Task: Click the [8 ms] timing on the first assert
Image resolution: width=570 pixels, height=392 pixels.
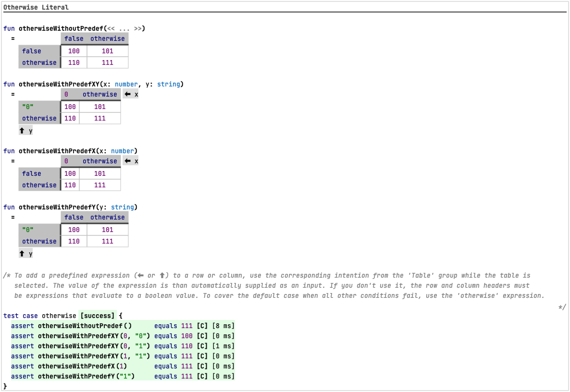Action: tap(223, 326)
